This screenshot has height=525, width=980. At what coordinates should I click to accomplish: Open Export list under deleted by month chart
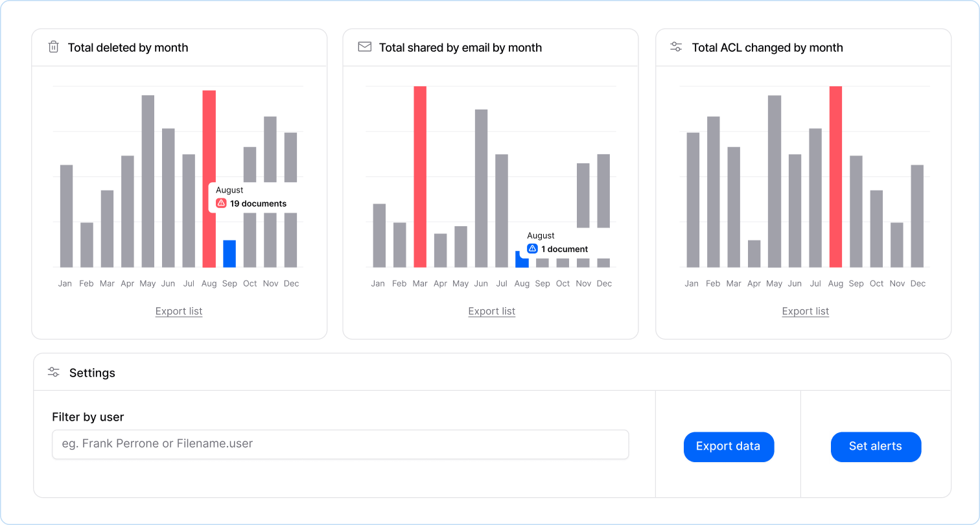(179, 312)
